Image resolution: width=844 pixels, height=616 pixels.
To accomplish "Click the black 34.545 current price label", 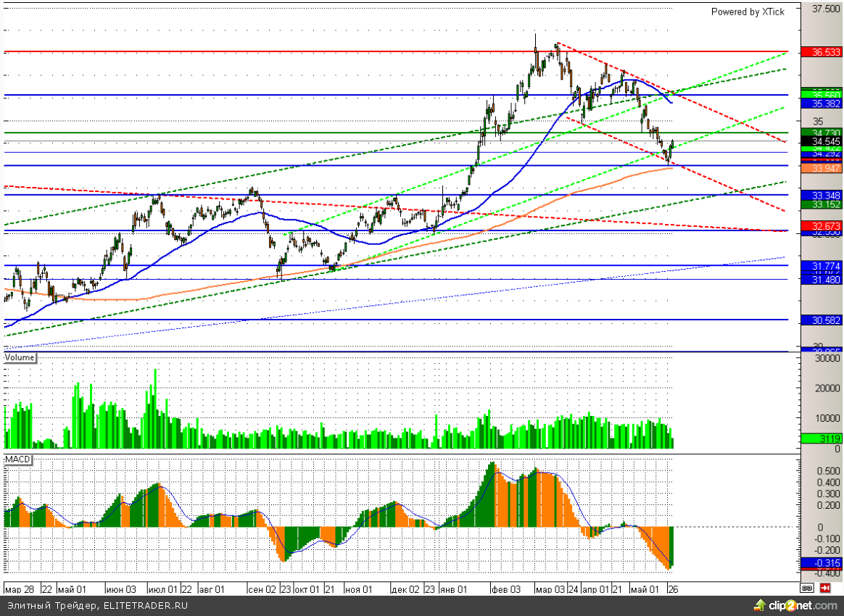I will tap(822, 141).
